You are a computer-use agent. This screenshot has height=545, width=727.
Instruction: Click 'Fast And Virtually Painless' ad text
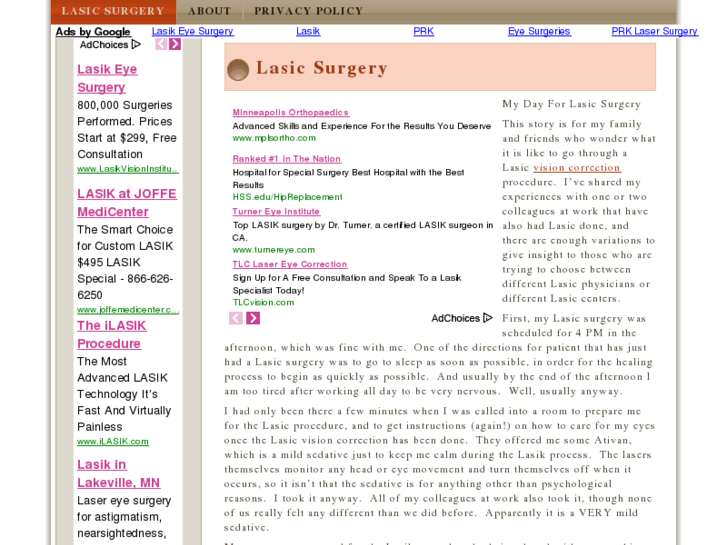[124, 419]
